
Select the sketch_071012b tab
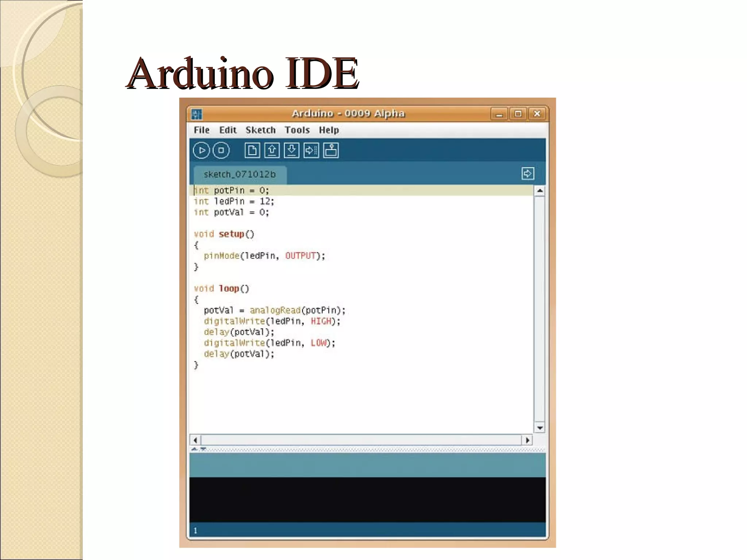pyautogui.click(x=240, y=175)
